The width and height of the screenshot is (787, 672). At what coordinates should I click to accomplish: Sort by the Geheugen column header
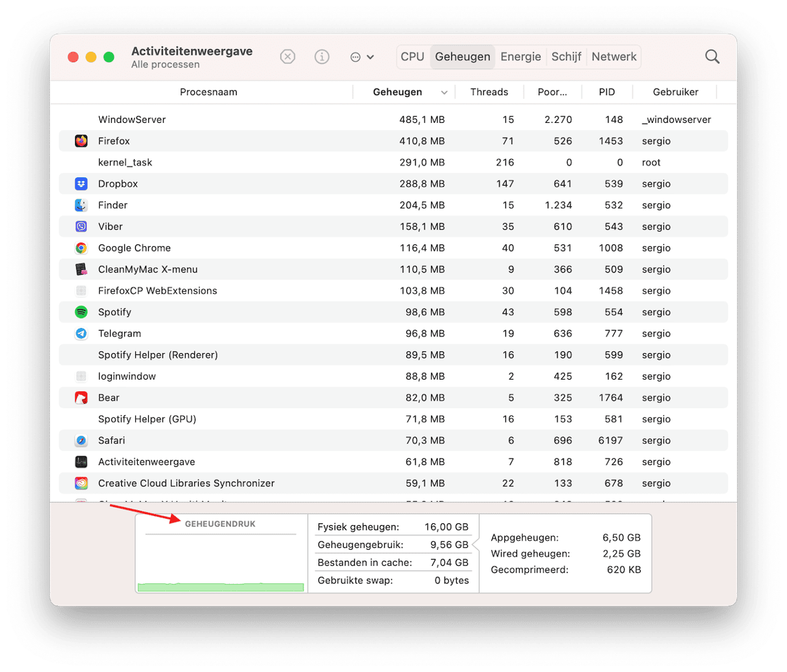point(397,92)
